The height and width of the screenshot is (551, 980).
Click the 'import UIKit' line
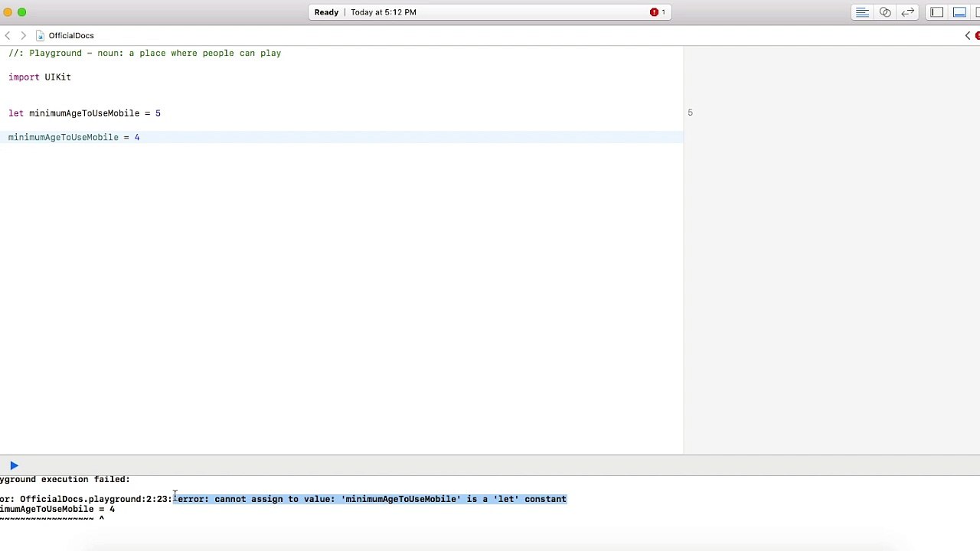tap(40, 77)
